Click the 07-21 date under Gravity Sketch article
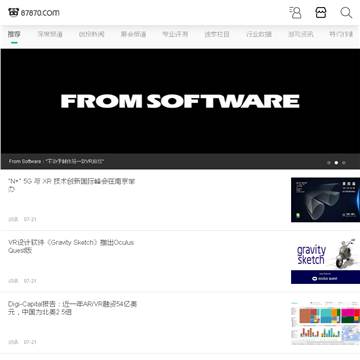This screenshot has width=360, height=360. (x=30, y=281)
